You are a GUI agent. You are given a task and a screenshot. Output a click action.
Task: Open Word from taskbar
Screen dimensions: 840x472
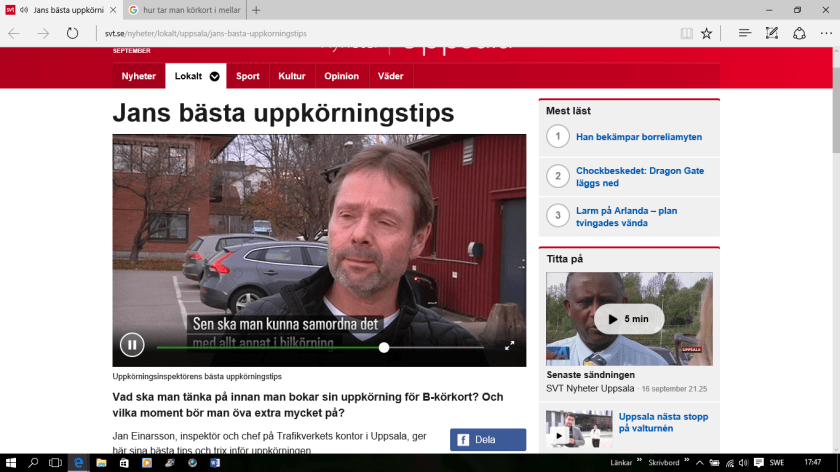pos(215,463)
